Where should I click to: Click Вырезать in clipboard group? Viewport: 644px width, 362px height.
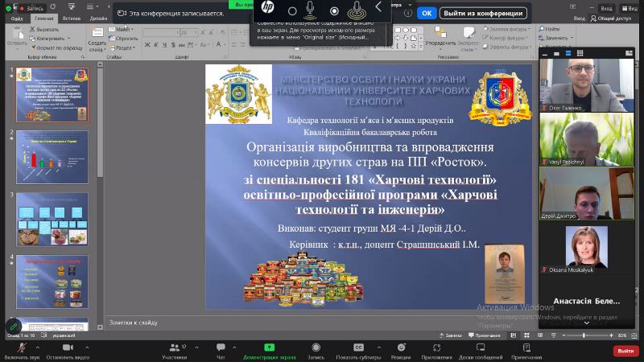pos(44,29)
